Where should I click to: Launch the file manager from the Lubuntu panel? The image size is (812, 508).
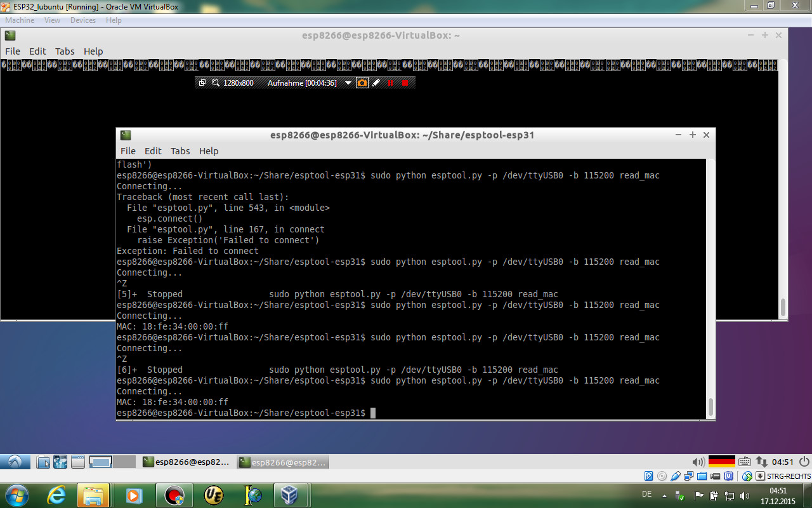click(43, 462)
